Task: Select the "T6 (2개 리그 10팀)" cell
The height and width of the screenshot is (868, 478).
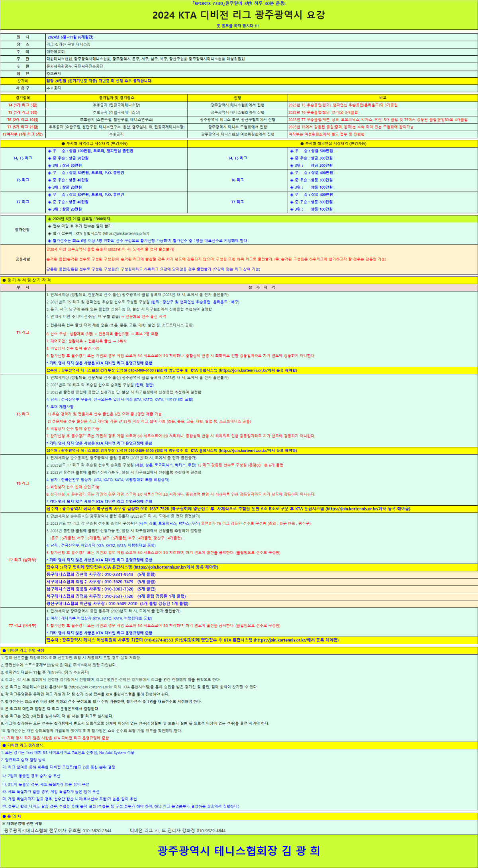Action: (23, 119)
